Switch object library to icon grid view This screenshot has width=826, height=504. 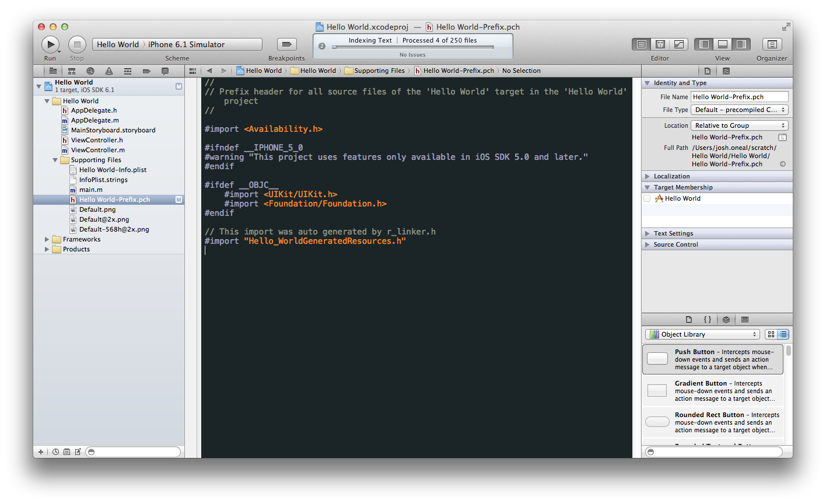point(771,334)
